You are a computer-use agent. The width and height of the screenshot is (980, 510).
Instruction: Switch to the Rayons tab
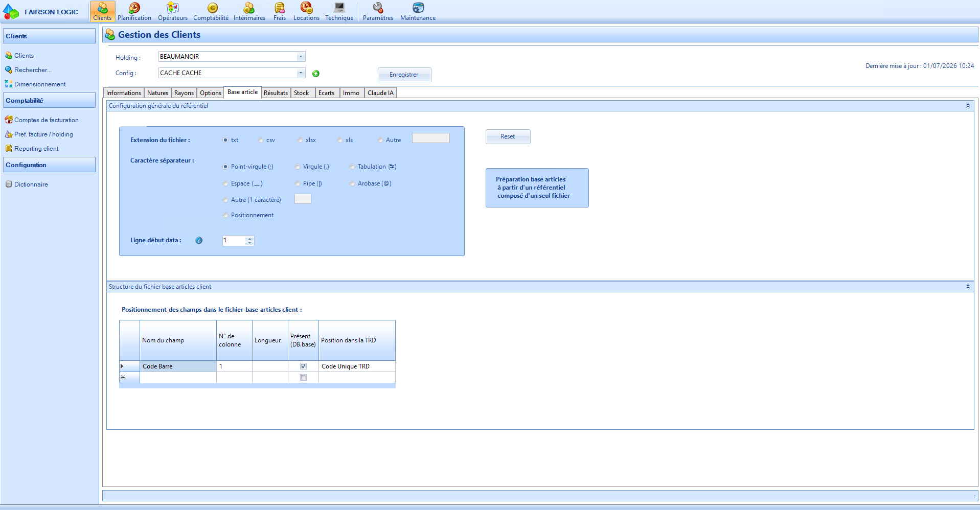pos(184,93)
